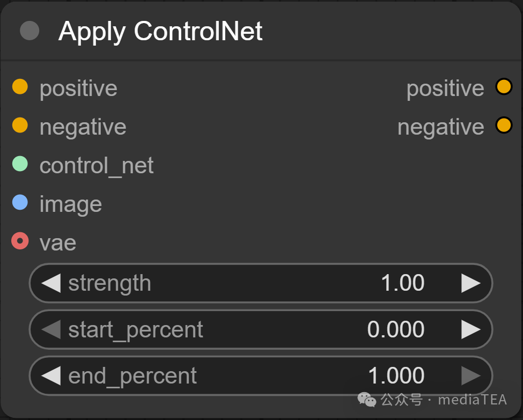This screenshot has height=420, width=523.
Task: Select the end_percent value field
Action: pyautogui.click(x=397, y=375)
